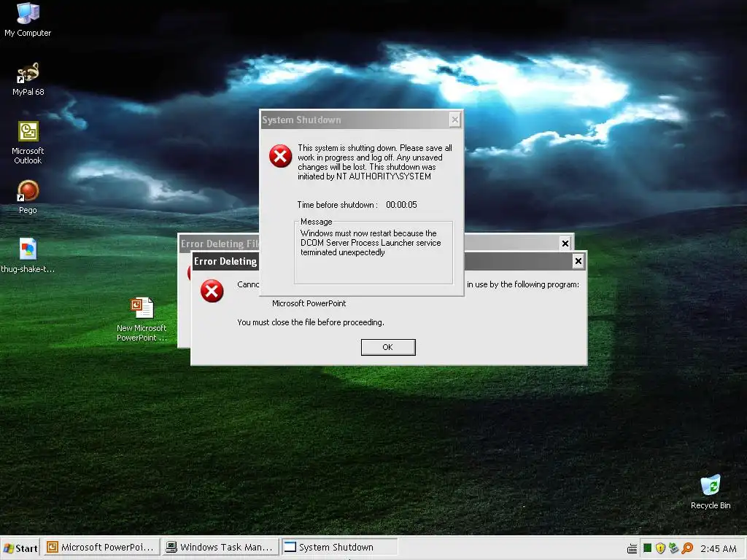The height and width of the screenshot is (560, 747).
Task: Select the Microsoft Outlook desktop icon
Action: tap(28, 142)
